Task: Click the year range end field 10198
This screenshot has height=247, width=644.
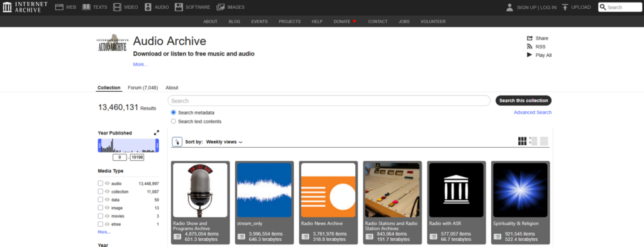Action: pyautogui.click(x=136, y=158)
